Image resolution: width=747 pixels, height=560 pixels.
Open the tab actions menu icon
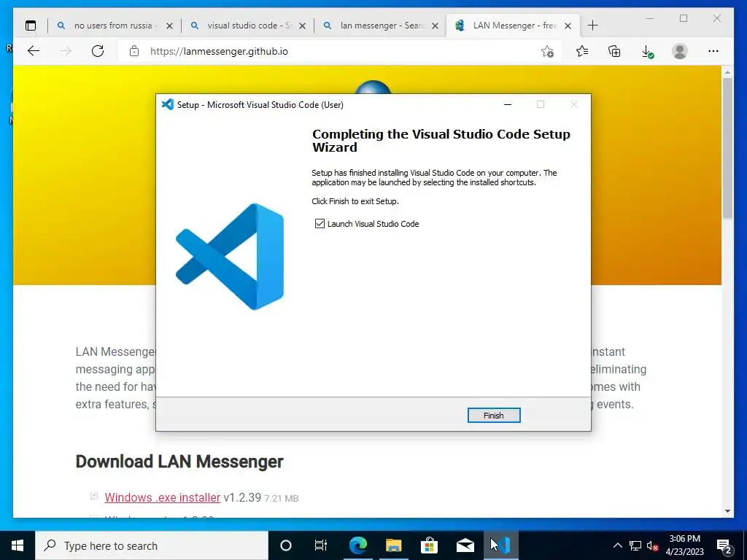(x=31, y=26)
